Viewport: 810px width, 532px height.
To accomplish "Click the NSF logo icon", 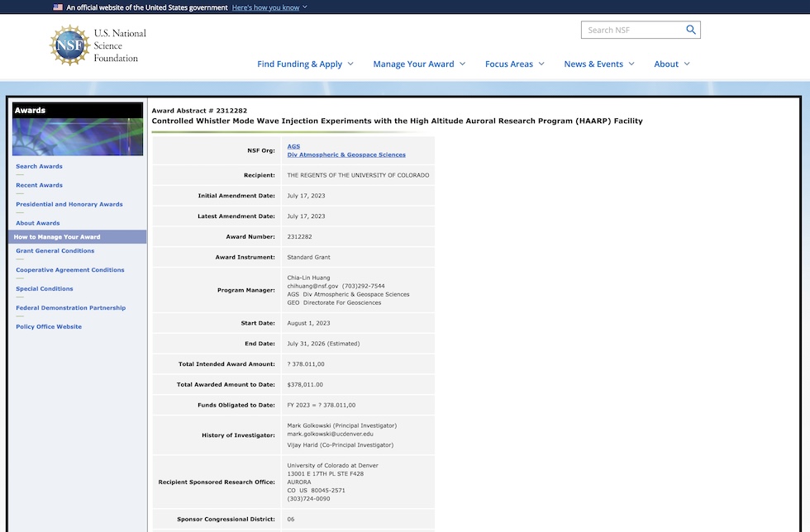I will pos(69,45).
